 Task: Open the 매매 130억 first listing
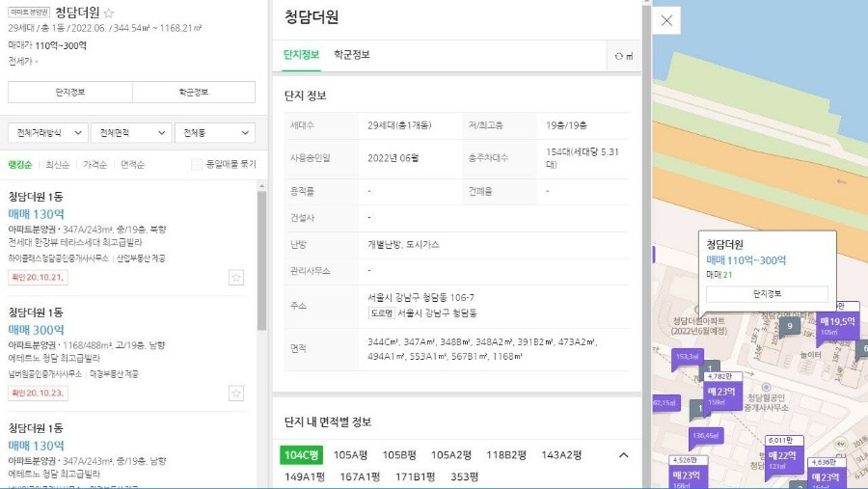pos(36,214)
